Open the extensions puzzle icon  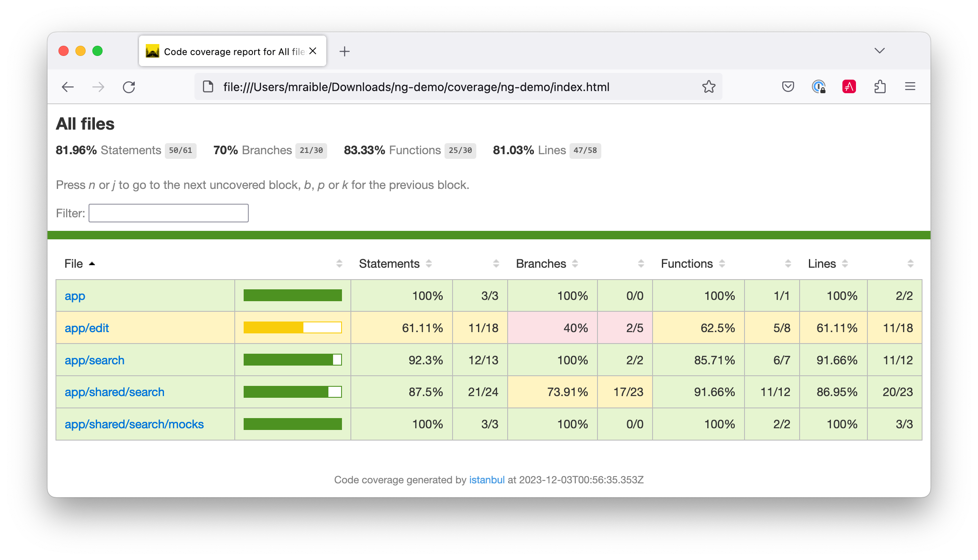coord(880,87)
